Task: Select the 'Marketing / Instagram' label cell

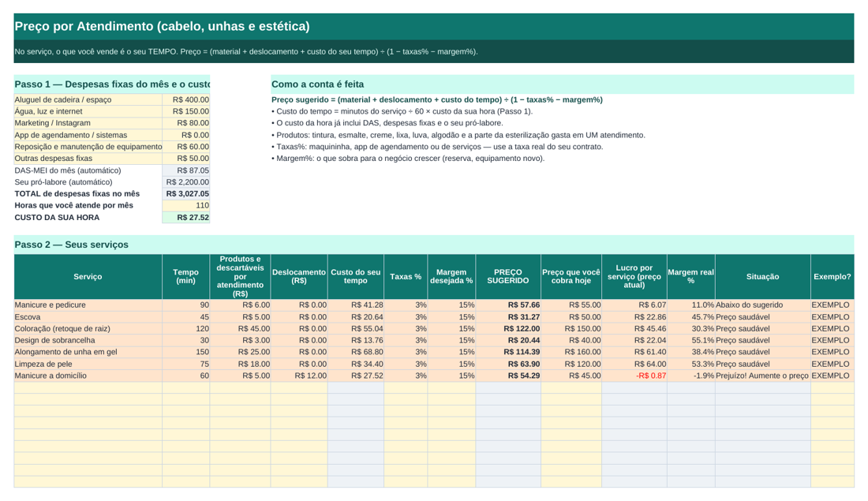Action: (88, 123)
